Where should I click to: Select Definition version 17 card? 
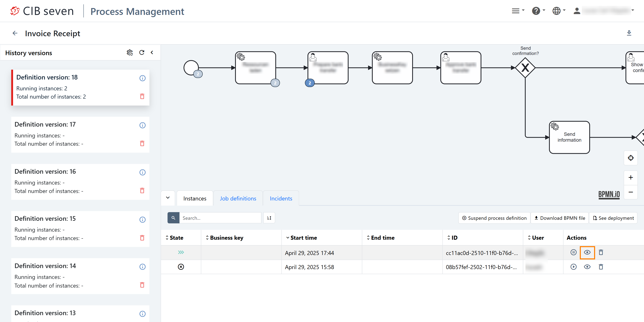click(x=80, y=134)
